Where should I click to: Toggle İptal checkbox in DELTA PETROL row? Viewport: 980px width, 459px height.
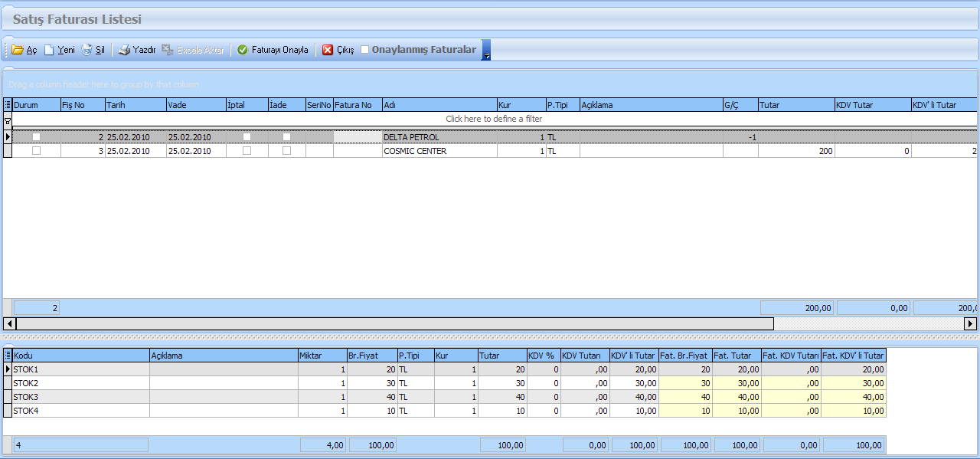(x=247, y=137)
